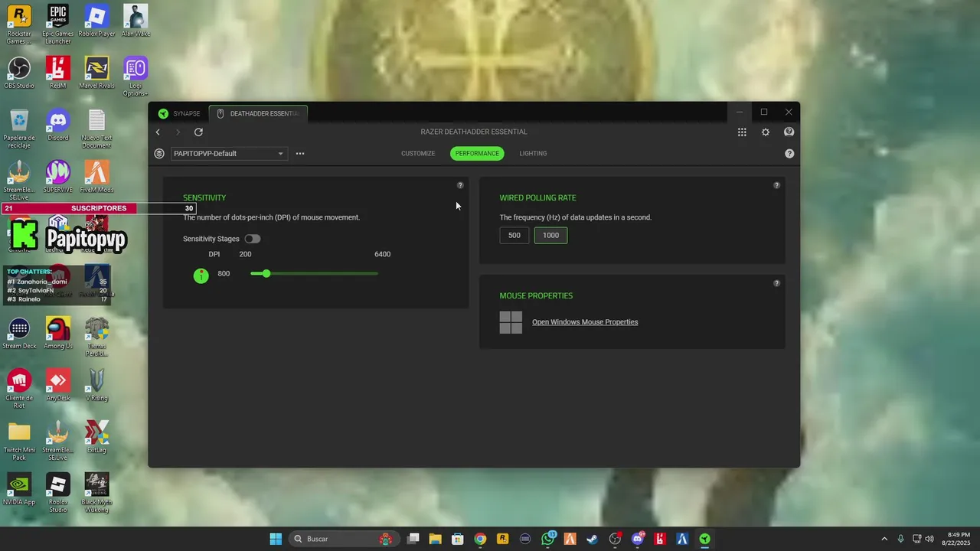This screenshot has width=980, height=551.
Task: Select the DeathAdder Essential device tab
Action: 259,114
